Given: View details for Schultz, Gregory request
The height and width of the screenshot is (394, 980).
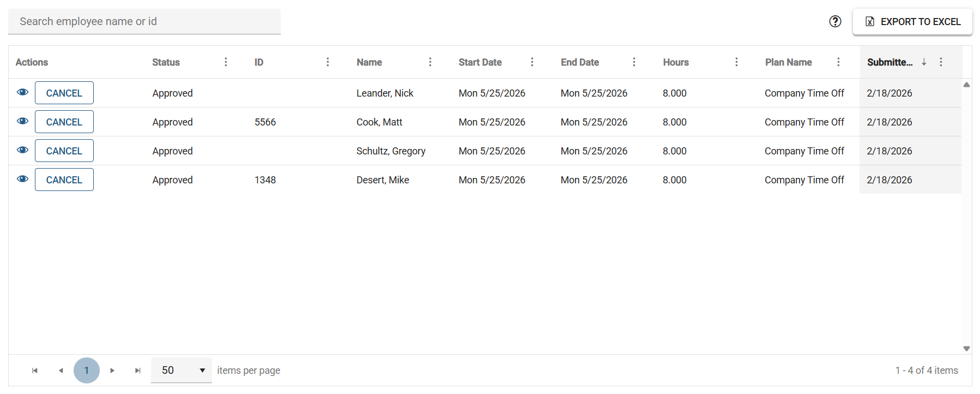Looking at the screenshot, I should (x=22, y=150).
